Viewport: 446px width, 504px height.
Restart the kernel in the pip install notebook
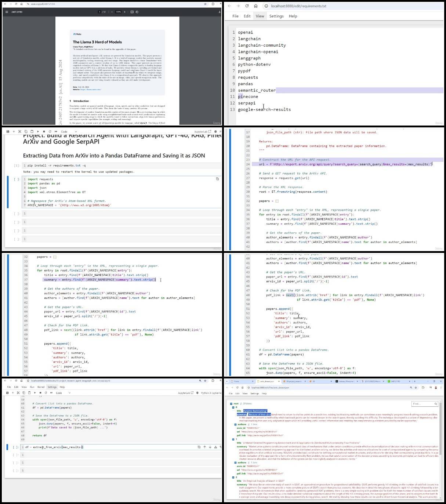click(x=50, y=131)
